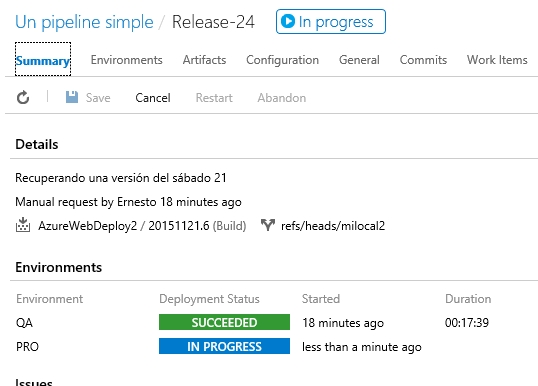538x386 pixels.
Task: Open the Un pipeline simple breadcrumb link
Action: coord(84,22)
